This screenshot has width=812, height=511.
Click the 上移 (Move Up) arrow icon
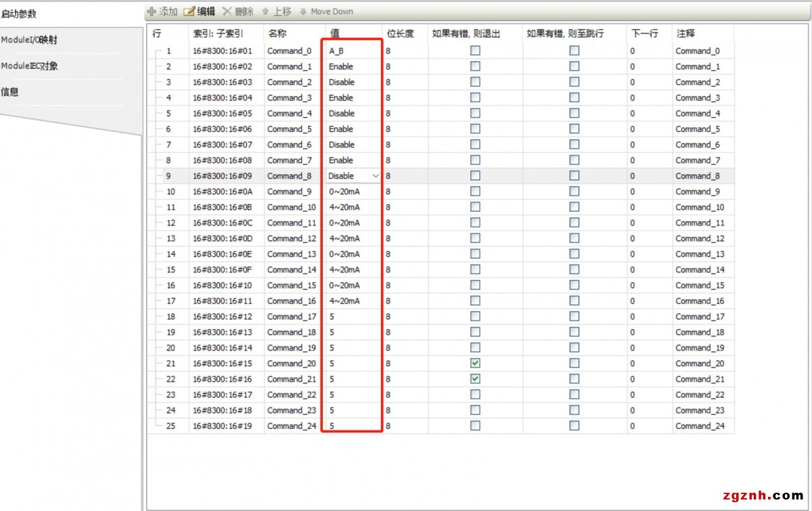(265, 12)
